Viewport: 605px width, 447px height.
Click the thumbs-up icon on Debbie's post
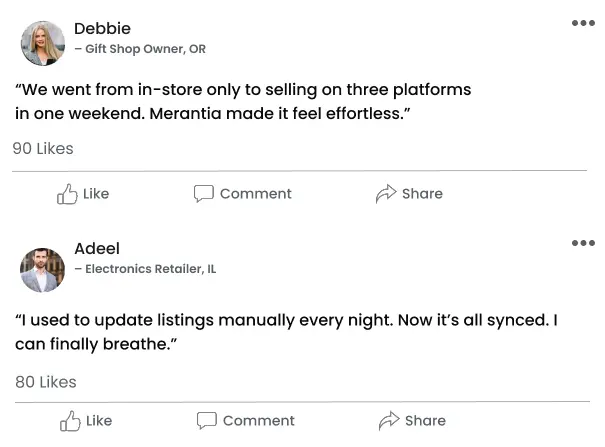click(67, 194)
